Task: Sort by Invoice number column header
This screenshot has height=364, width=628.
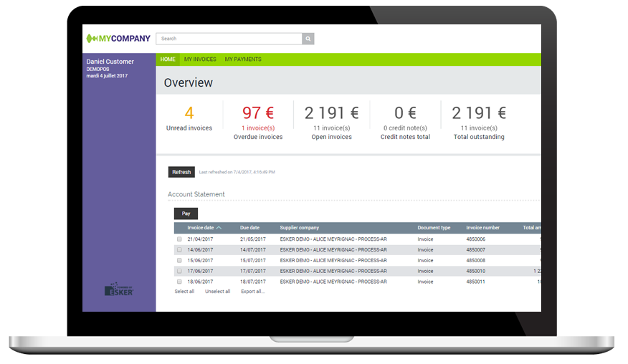Action: (482, 228)
